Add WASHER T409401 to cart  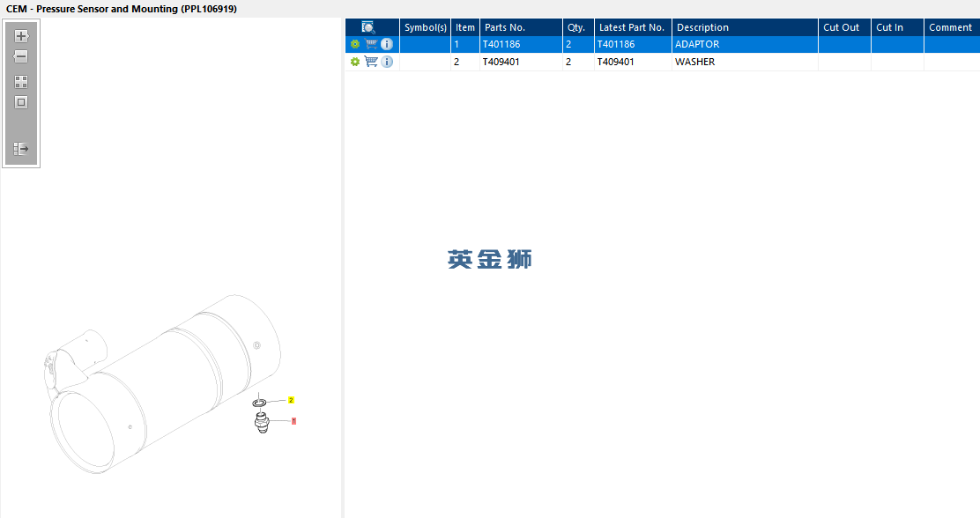click(371, 62)
